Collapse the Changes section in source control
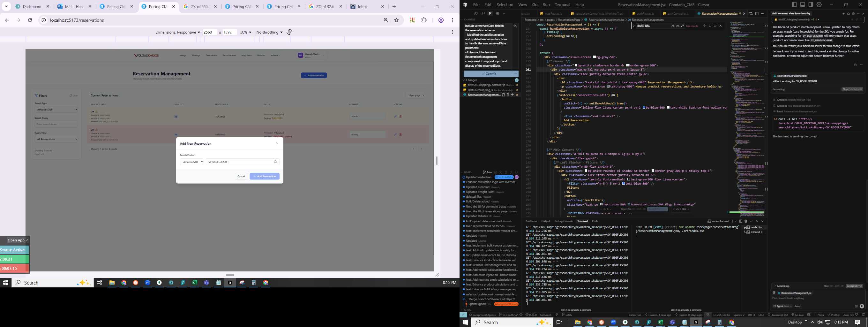Screen dimensions: 868x327 (x=464, y=80)
